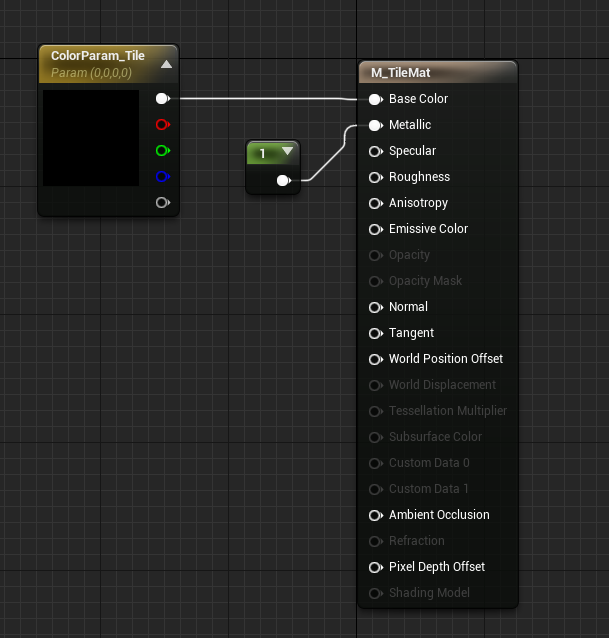The image size is (609, 638).
Task: Click the Pixel Depth Offset label
Action: click(x=437, y=567)
